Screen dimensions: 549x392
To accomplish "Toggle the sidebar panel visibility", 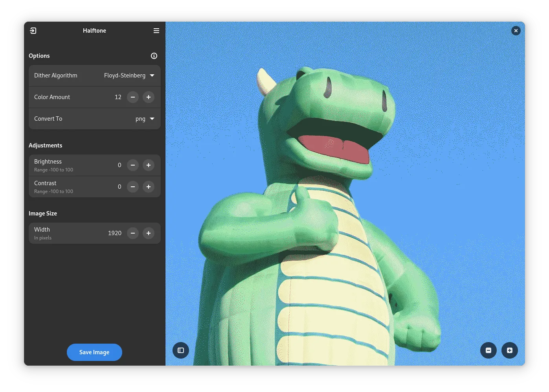I will (x=181, y=350).
